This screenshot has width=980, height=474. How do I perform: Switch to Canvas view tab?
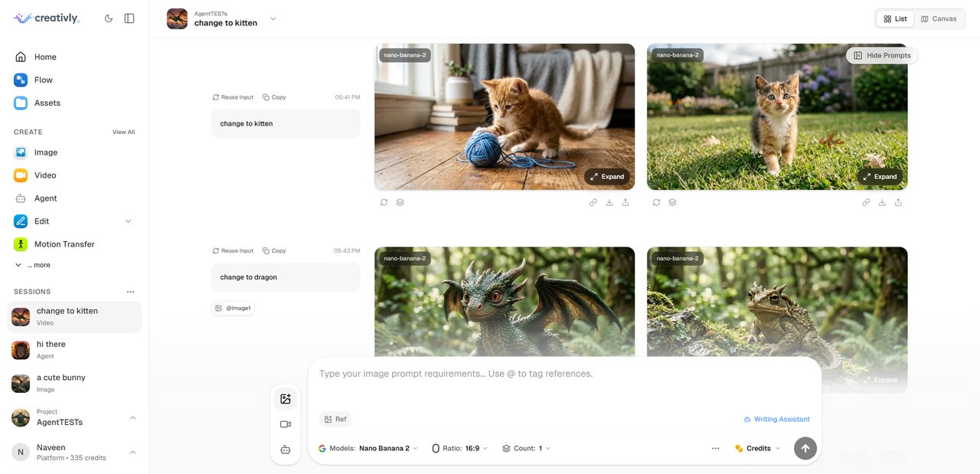938,18
